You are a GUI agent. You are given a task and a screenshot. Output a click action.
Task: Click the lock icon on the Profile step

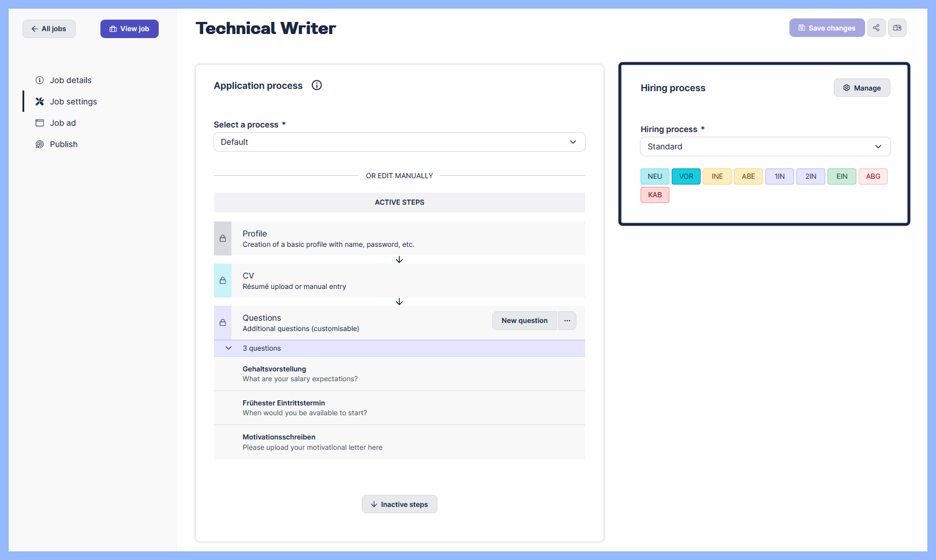[223, 238]
